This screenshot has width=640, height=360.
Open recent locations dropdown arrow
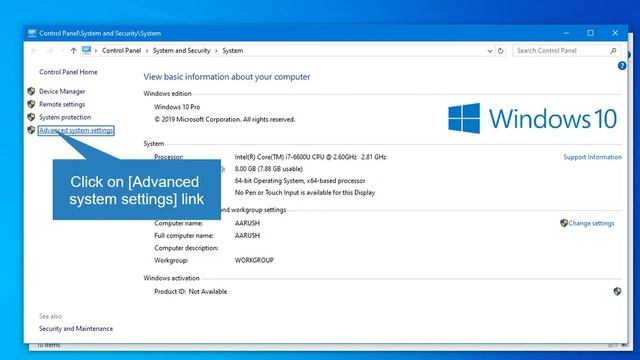tap(62, 51)
